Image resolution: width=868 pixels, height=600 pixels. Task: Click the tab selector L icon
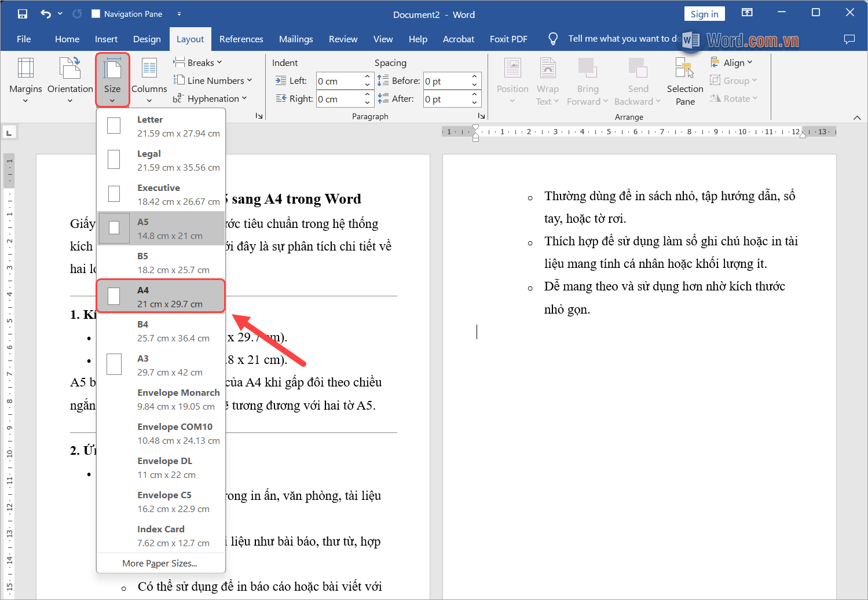pyautogui.click(x=9, y=133)
